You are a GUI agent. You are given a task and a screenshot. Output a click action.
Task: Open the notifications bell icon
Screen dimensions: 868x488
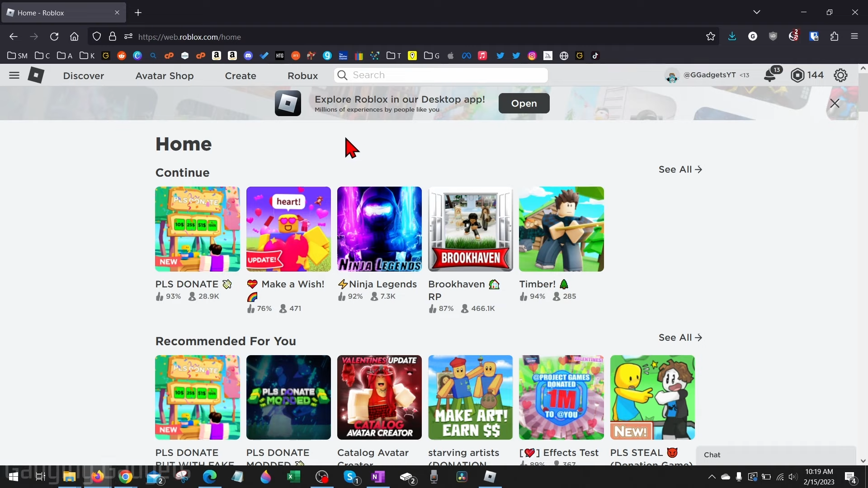tap(770, 75)
